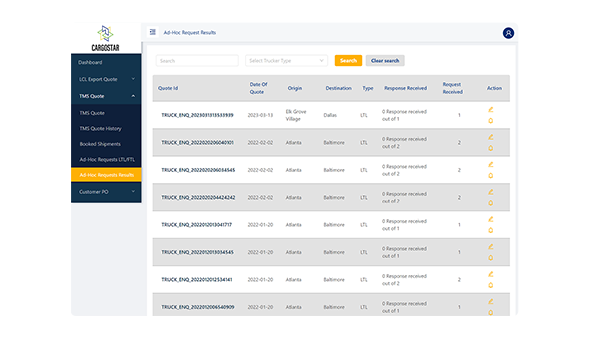Click the bell icon for the Dallas row

[x=490, y=121]
